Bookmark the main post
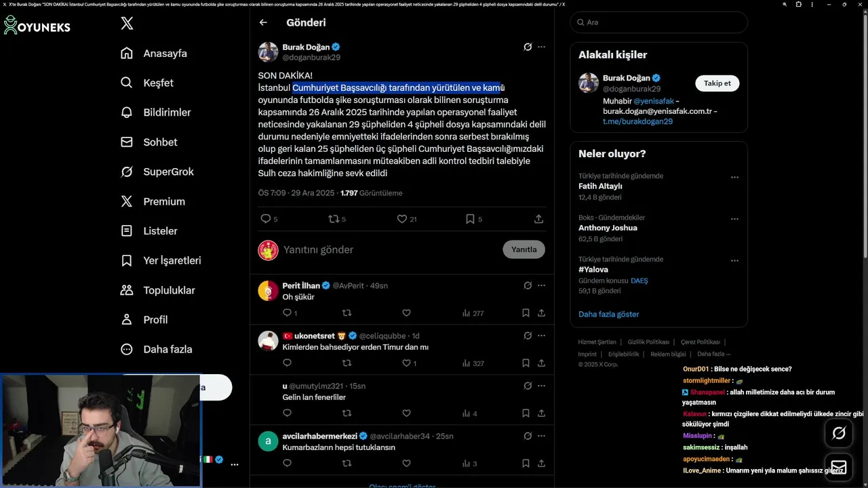 470,219
